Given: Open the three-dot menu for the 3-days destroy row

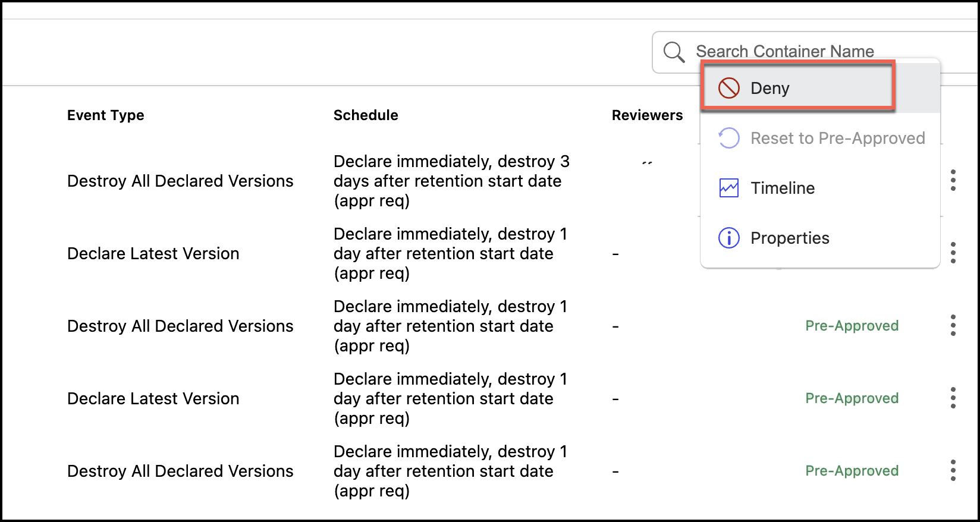Looking at the screenshot, I should [x=953, y=180].
